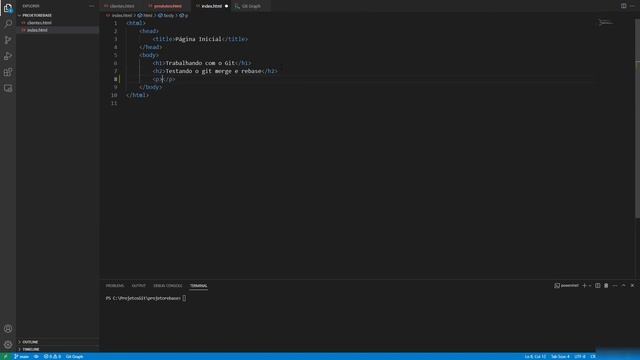
Task: Click the 'Página Inicial' title text line
Action: click(x=200, y=39)
